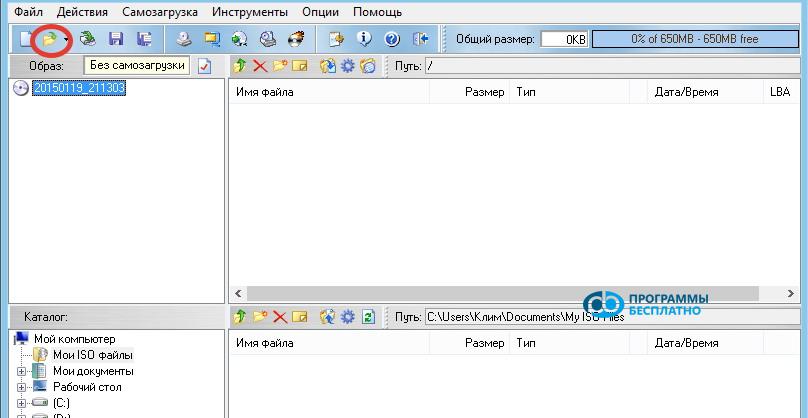
Task: Sort local files by Имя файла column
Action: pos(329,343)
